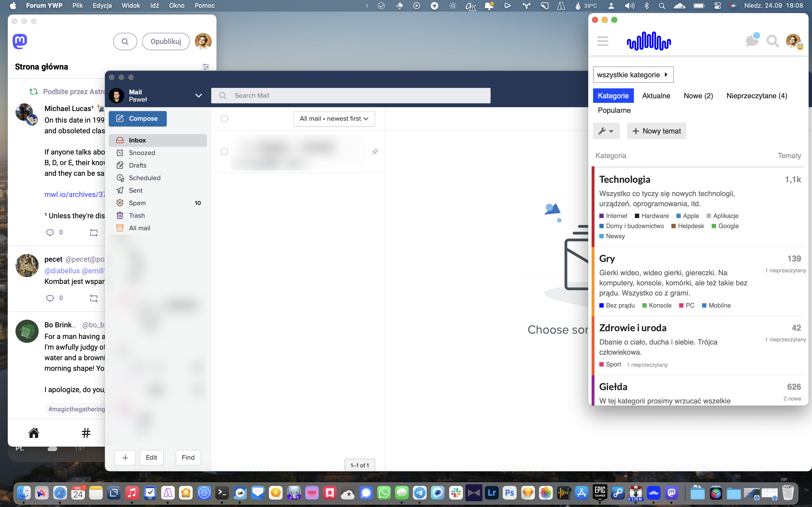
Task: Pin the email with pushpin icon
Action: (375, 152)
